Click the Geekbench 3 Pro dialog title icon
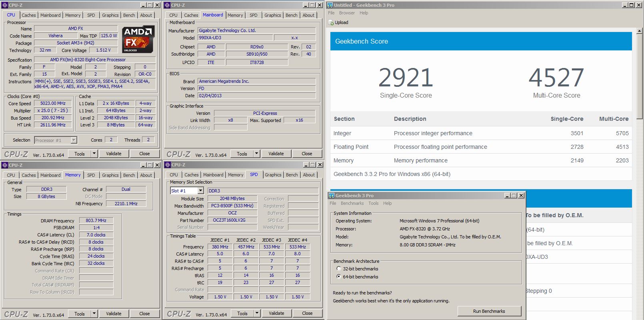This screenshot has height=320, width=644. point(332,196)
